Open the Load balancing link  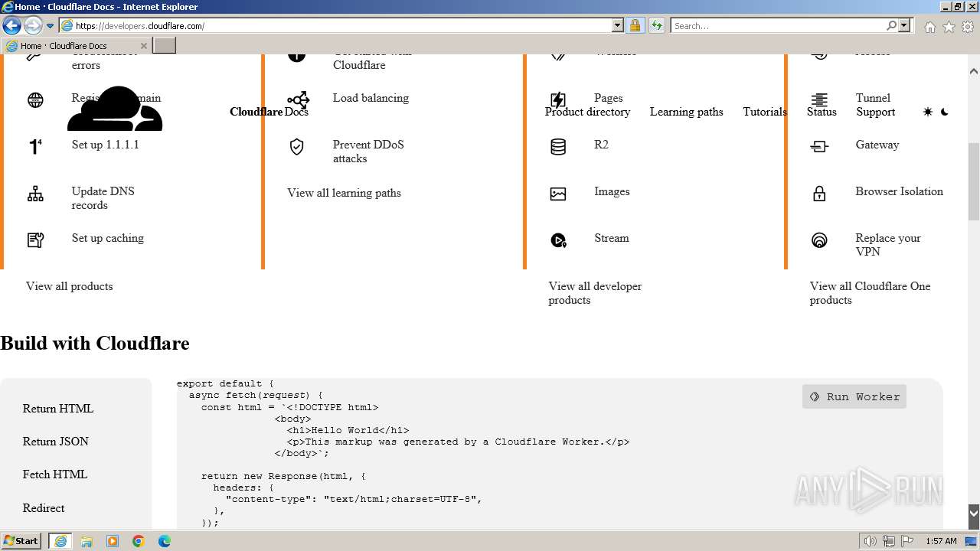point(371,98)
